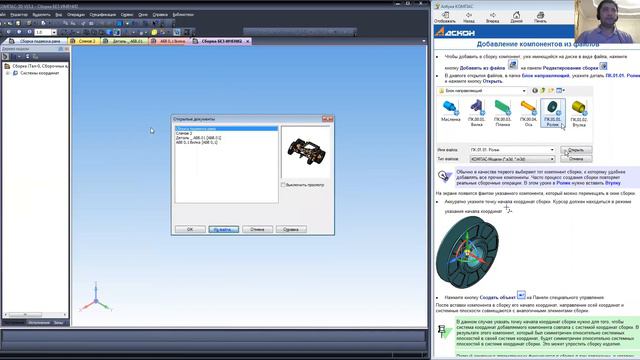
Task: Select the highlighted first row in the documents list
Action: click(227, 129)
